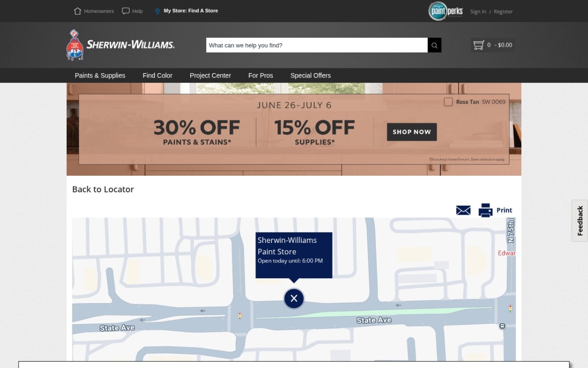The image size is (588, 368).
Task: Click the Print text link
Action: pos(504,210)
